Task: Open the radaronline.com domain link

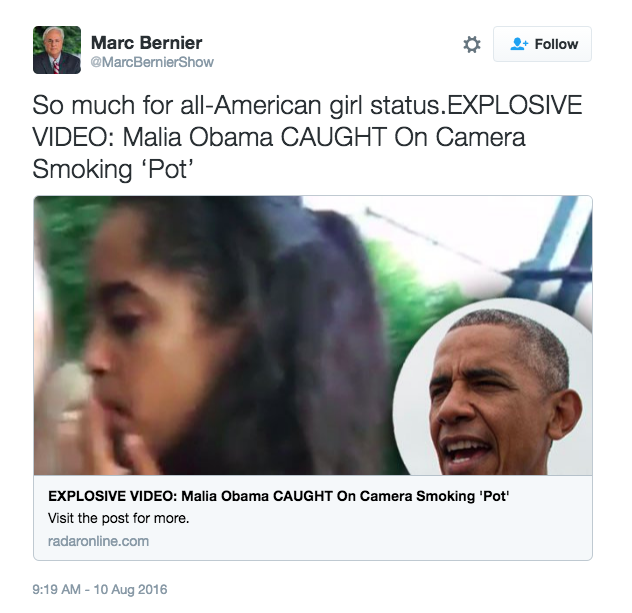Action: click(x=98, y=541)
